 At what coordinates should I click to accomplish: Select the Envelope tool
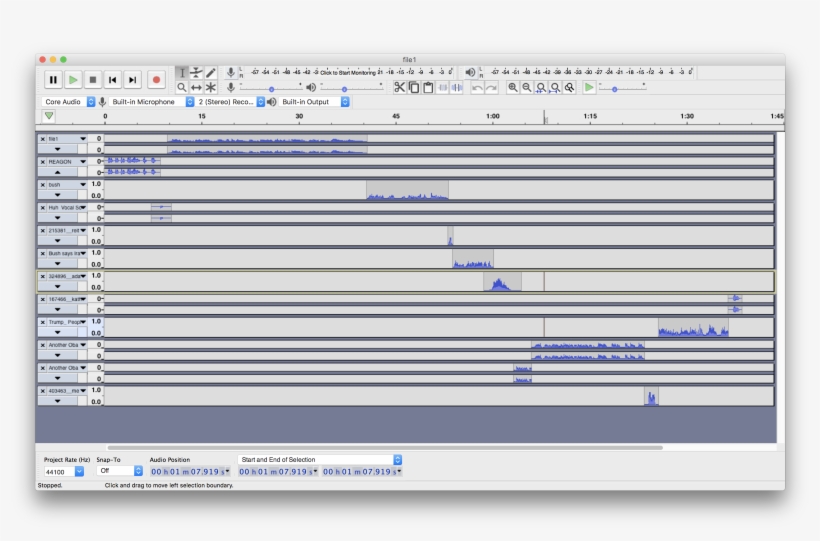pyautogui.click(x=196, y=72)
